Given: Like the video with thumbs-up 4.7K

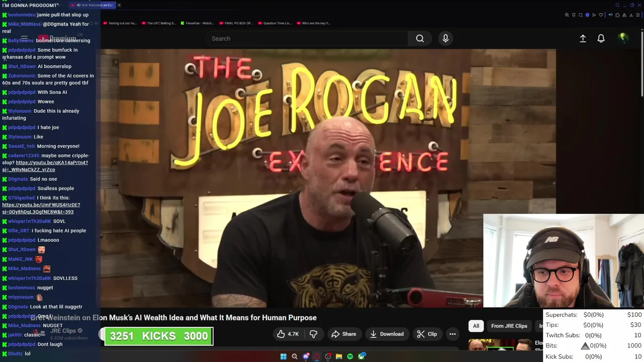Looking at the screenshot, I should point(288,334).
